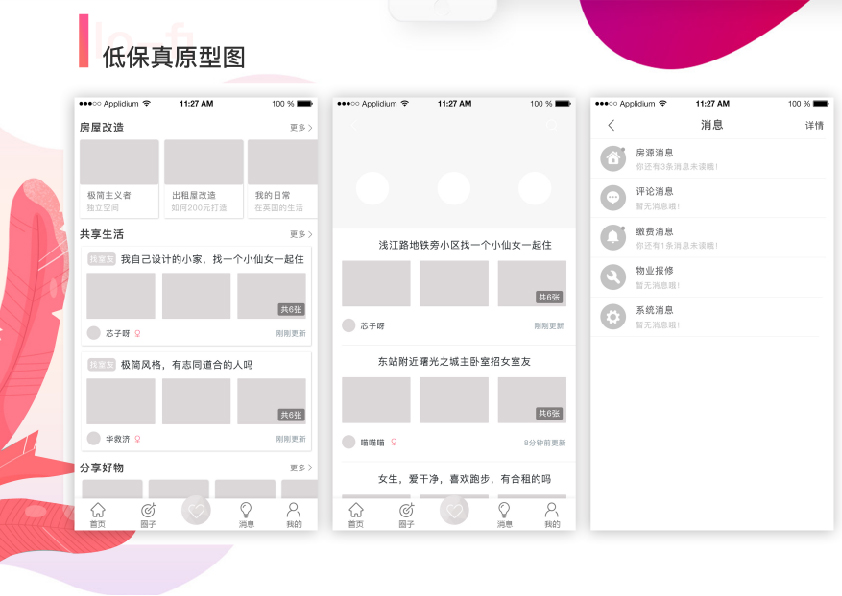The image size is (842, 596).
Task: Open 详情 in the 消息 screen
Action: tap(814, 126)
